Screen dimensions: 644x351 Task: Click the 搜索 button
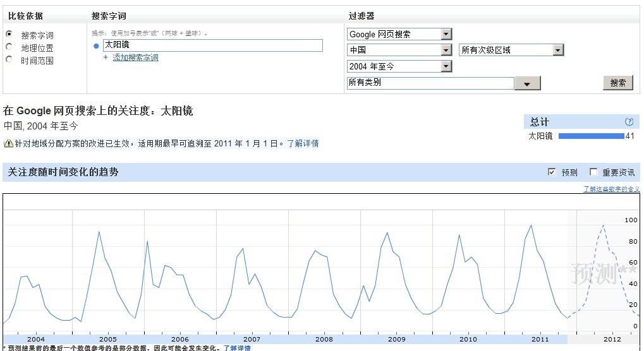(x=618, y=83)
